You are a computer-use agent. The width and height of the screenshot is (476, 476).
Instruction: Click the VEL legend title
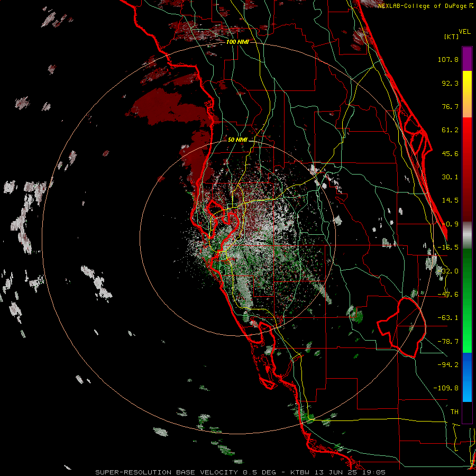point(464,32)
